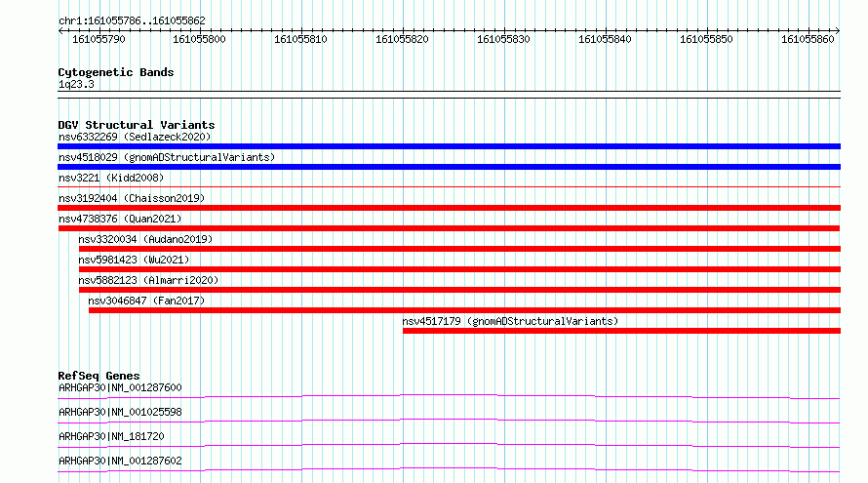Open variant nsv3221 (Kidd2008) label
Screen dimensions: 868x483
pos(111,178)
